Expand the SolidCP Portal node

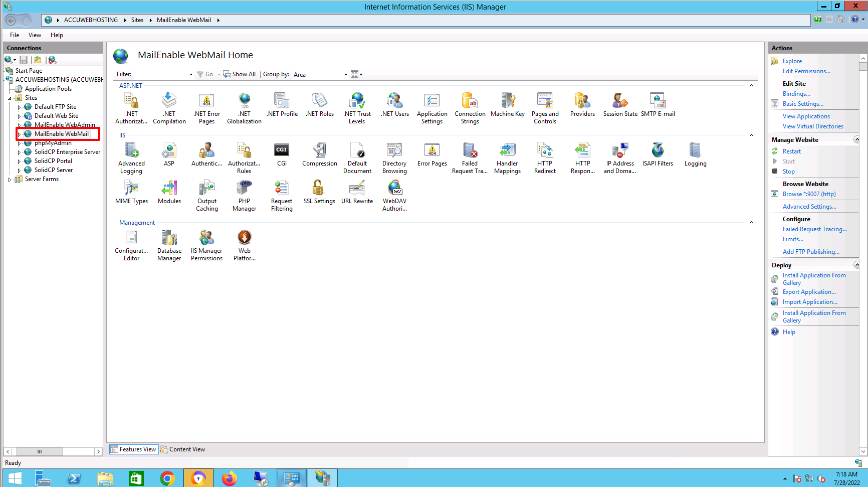(19, 161)
